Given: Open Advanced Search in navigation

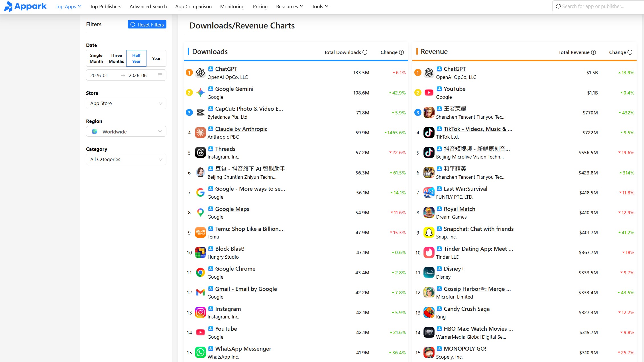Looking at the screenshot, I should [x=148, y=6].
